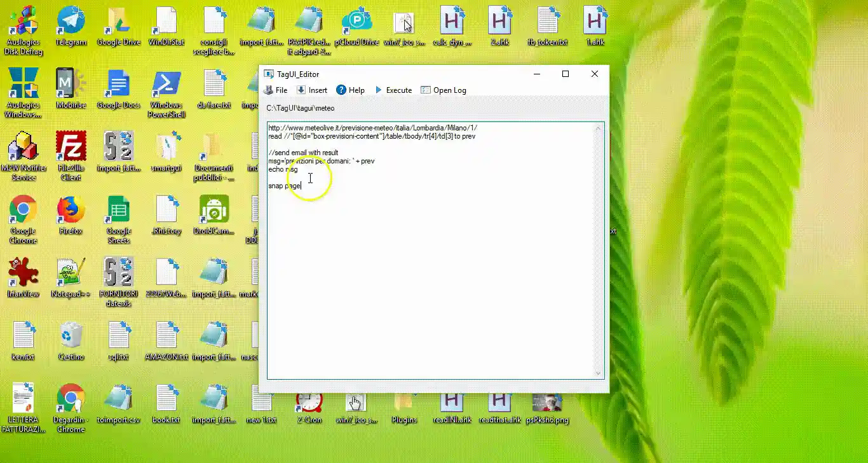Screen dimensions: 868x463
Task: Open the Cestino recycle bin
Action: [71, 333]
